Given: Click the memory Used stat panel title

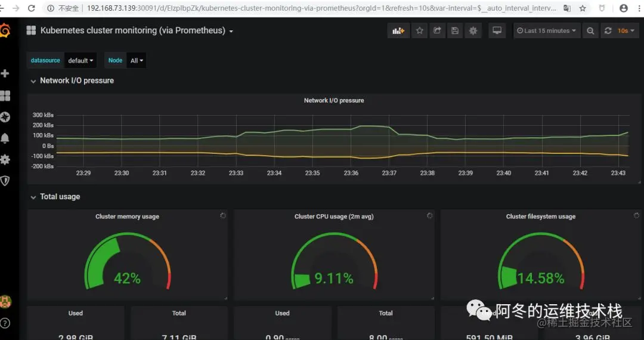Looking at the screenshot, I should [x=76, y=313].
